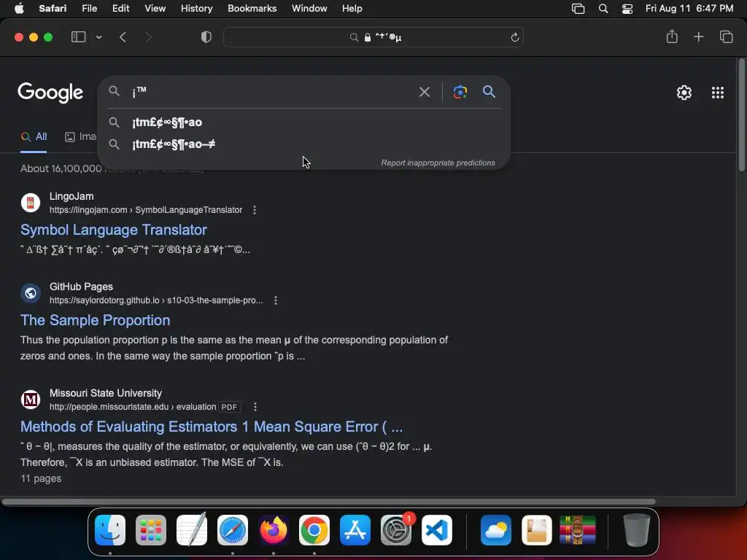
Task: Open the Google apps grid
Action: (x=718, y=93)
